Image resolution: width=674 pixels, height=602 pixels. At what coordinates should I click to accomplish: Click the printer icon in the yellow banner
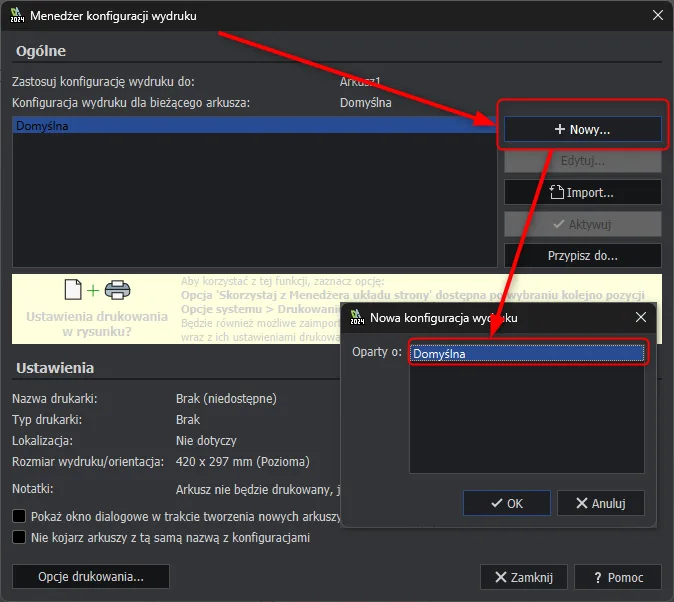tap(117, 290)
